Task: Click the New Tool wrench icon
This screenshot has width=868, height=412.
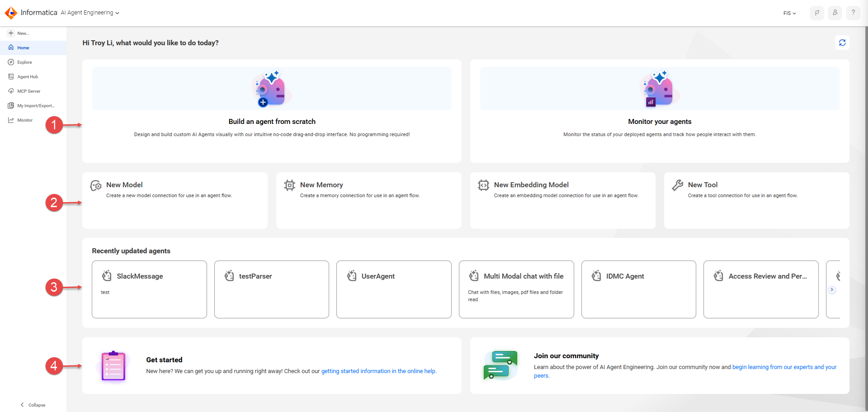Action: [x=677, y=185]
